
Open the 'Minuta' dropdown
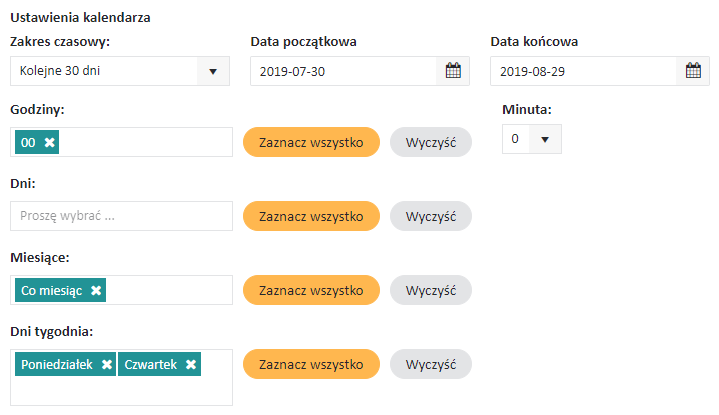point(532,139)
